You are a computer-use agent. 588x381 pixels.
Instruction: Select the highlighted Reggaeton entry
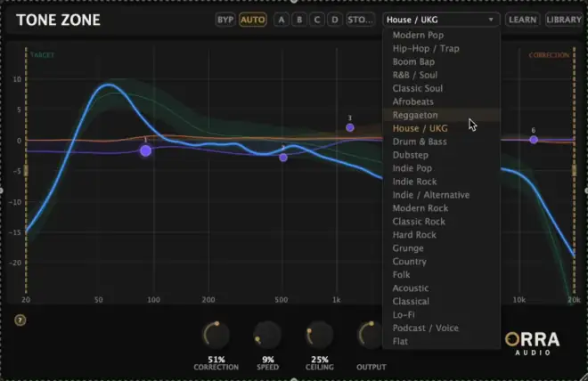pyautogui.click(x=441, y=115)
